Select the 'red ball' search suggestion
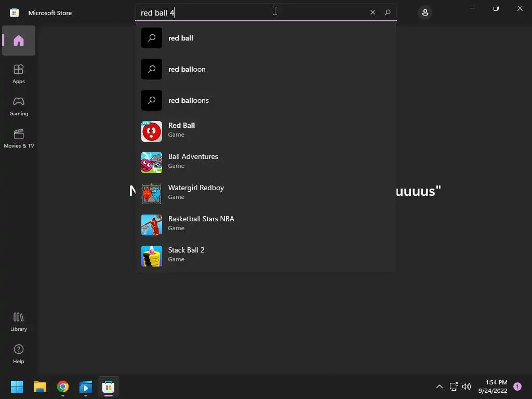Screen dimensions: 532x399 [x=265, y=38]
